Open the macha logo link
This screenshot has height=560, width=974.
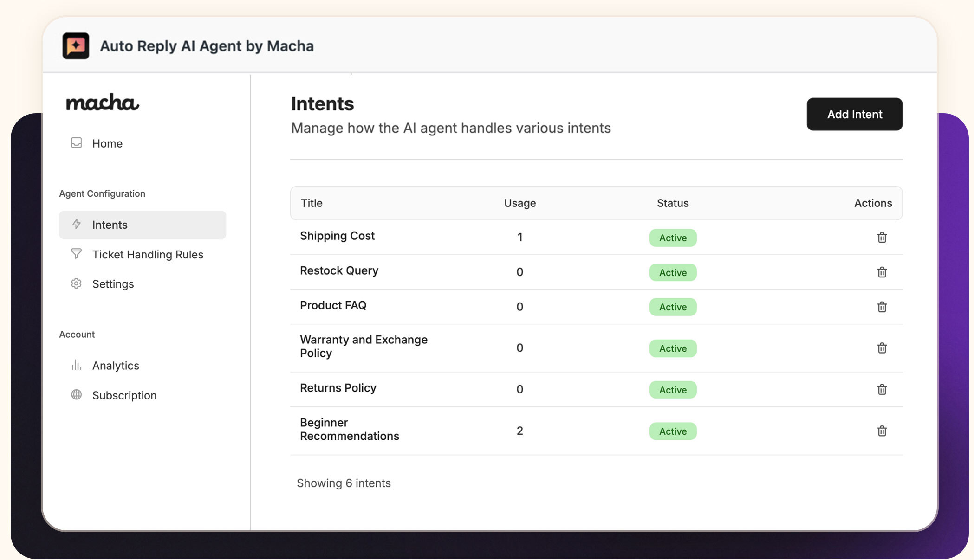(x=102, y=103)
